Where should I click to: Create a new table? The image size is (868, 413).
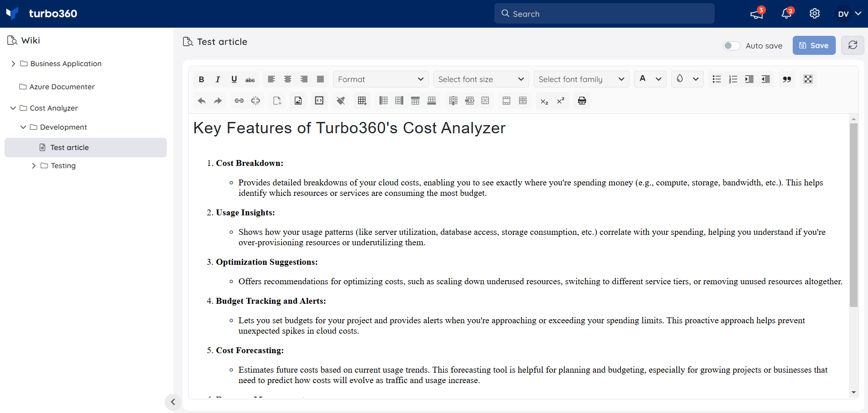(362, 101)
